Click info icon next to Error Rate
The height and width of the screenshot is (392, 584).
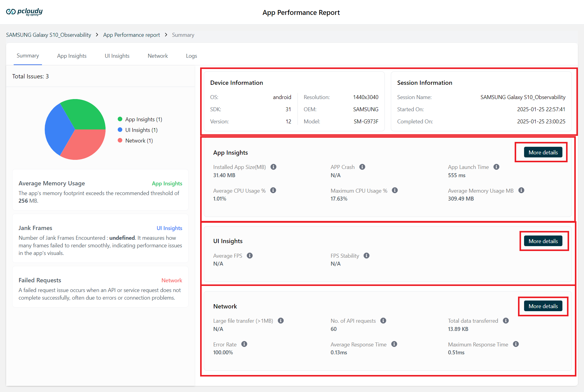(244, 344)
